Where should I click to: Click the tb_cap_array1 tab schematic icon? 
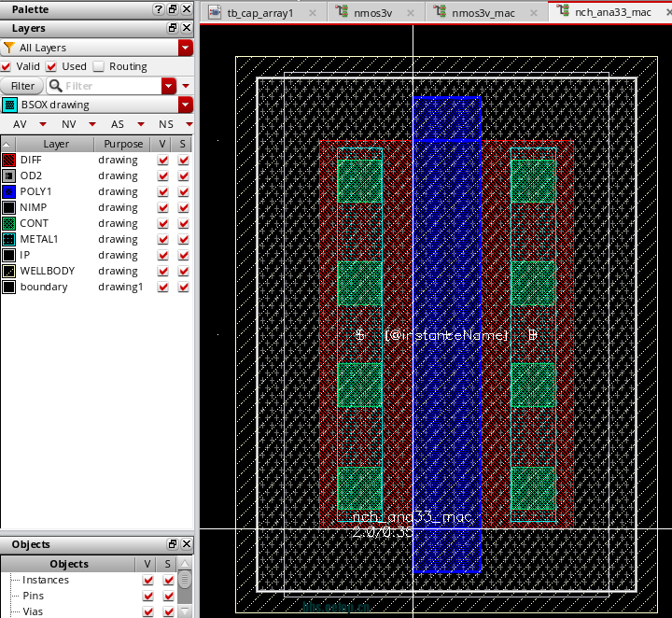coord(215,12)
